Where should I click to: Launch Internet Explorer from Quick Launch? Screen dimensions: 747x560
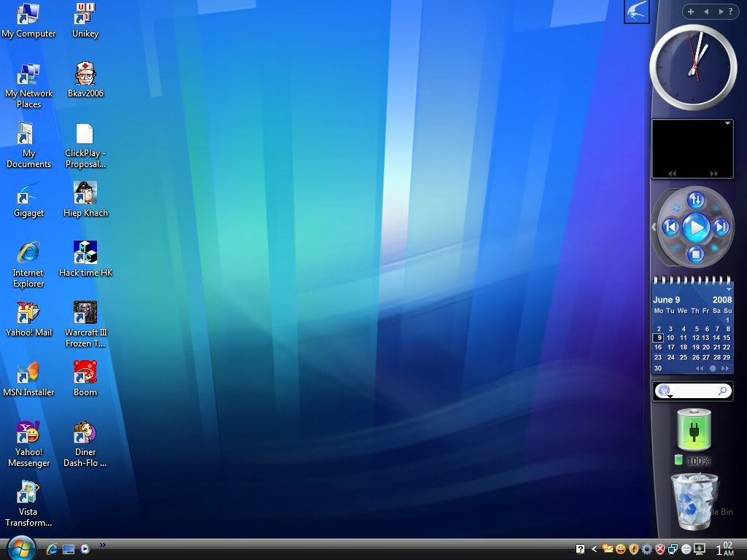click(52, 549)
